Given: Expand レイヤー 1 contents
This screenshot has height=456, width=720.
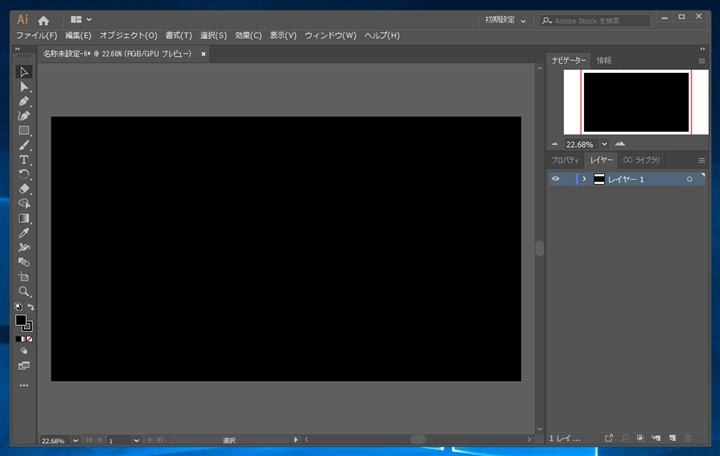Looking at the screenshot, I should pos(584,179).
